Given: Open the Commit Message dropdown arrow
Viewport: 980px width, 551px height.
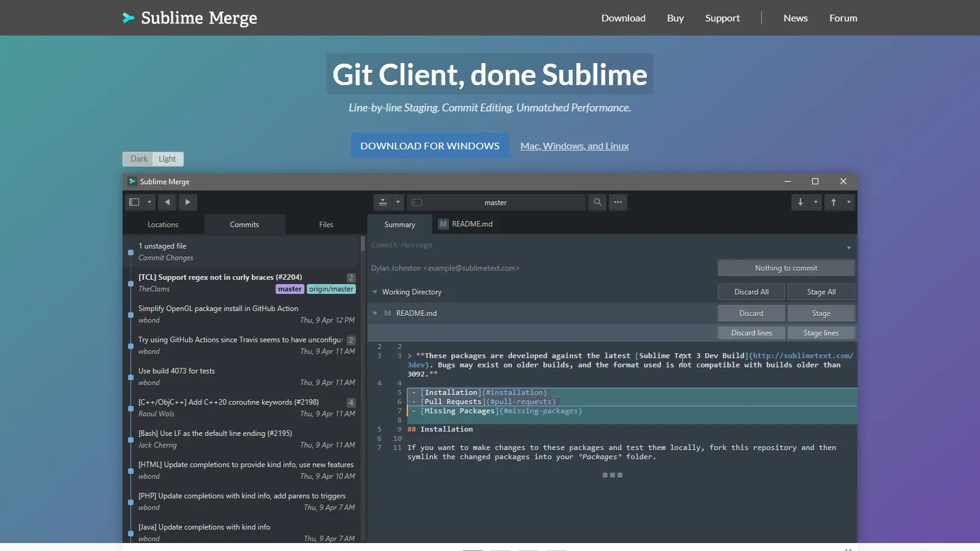Looking at the screenshot, I should tap(848, 247).
